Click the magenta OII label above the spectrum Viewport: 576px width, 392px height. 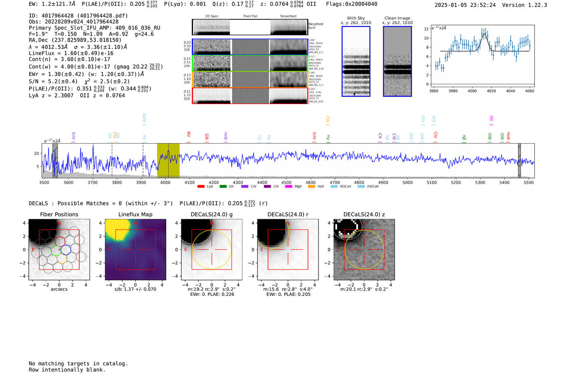point(491,120)
